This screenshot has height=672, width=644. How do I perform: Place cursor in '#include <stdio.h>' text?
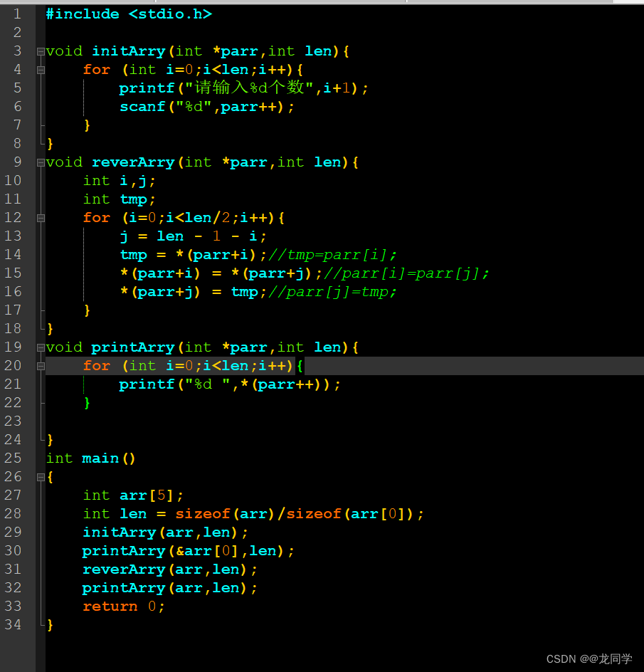click(129, 14)
